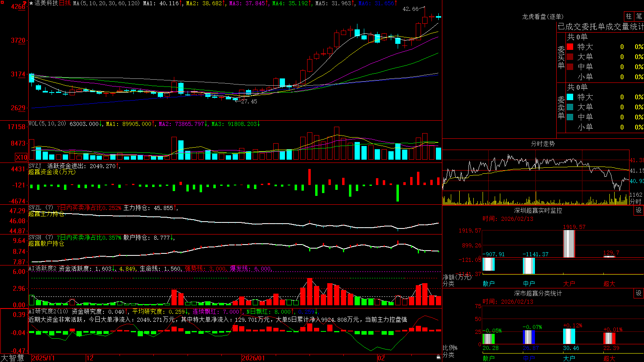Open the AI研究度2(10) indicator label

[49, 311]
